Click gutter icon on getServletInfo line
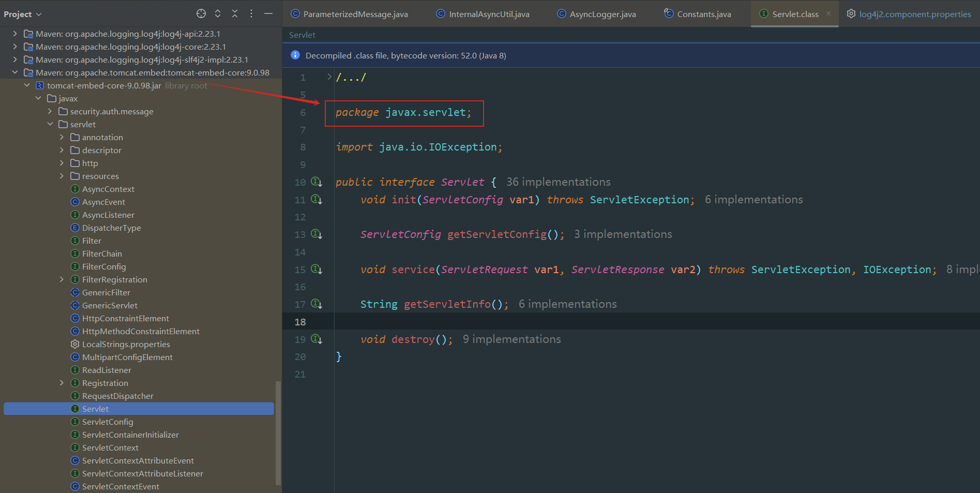Image resolution: width=980 pixels, height=493 pixels. tap(316, 304)
